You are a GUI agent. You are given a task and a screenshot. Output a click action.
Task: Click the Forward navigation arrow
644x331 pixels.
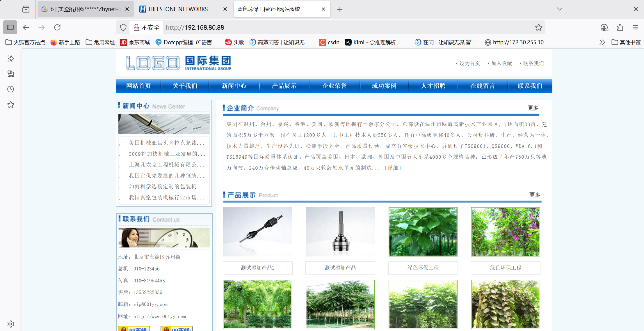(42, 27)
